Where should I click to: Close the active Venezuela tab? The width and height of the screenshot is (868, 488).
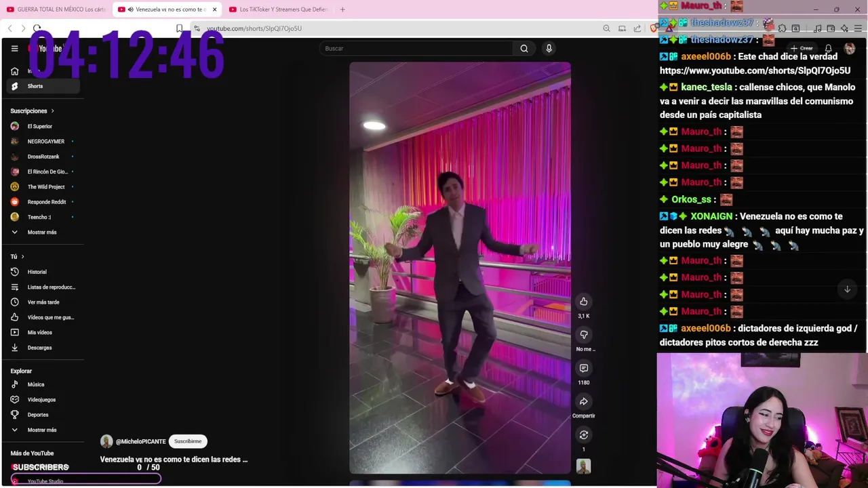click(214, 9)
